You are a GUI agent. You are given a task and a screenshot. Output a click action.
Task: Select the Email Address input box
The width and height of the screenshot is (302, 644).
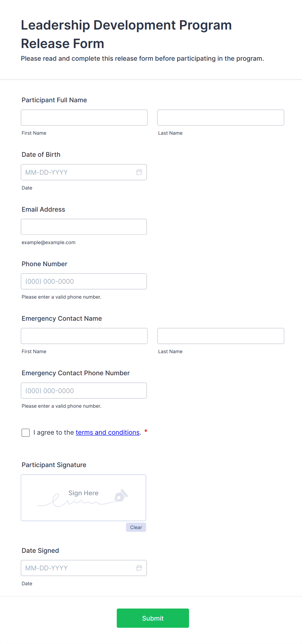[x=84, y=227]
